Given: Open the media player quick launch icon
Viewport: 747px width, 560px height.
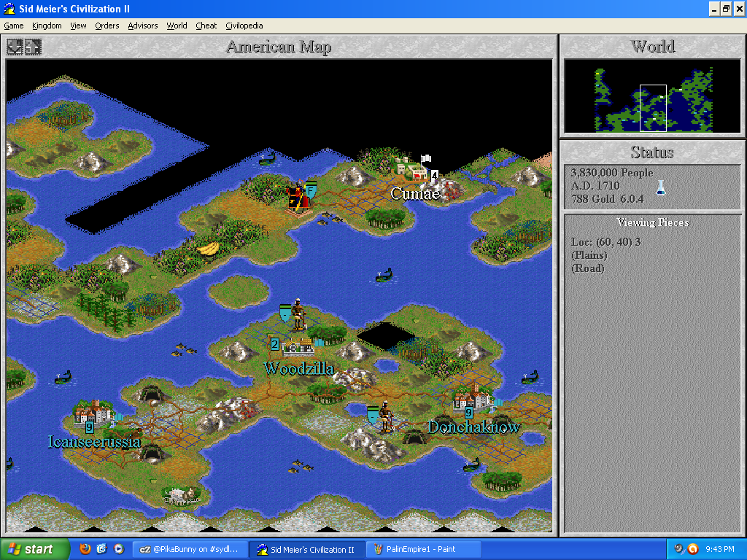Looking at the screenshot, I should point(119,548).
